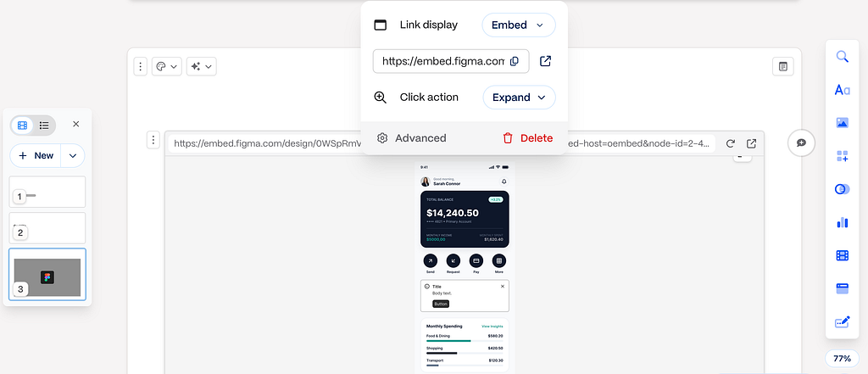Click the 77% zoom level indicator
The height and width of the screenshot is (374, 868).
842,359
